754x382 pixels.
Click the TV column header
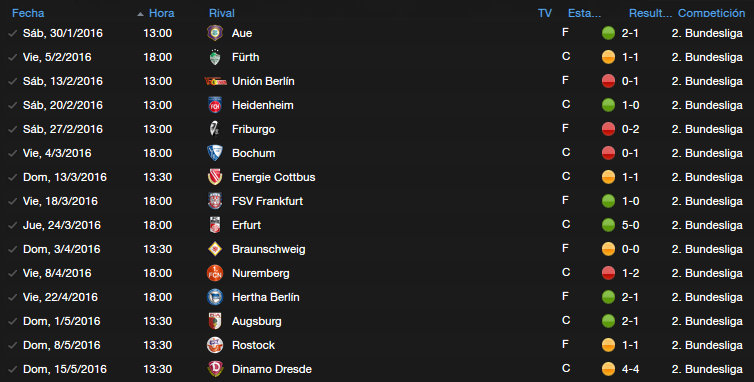(545, 13)
